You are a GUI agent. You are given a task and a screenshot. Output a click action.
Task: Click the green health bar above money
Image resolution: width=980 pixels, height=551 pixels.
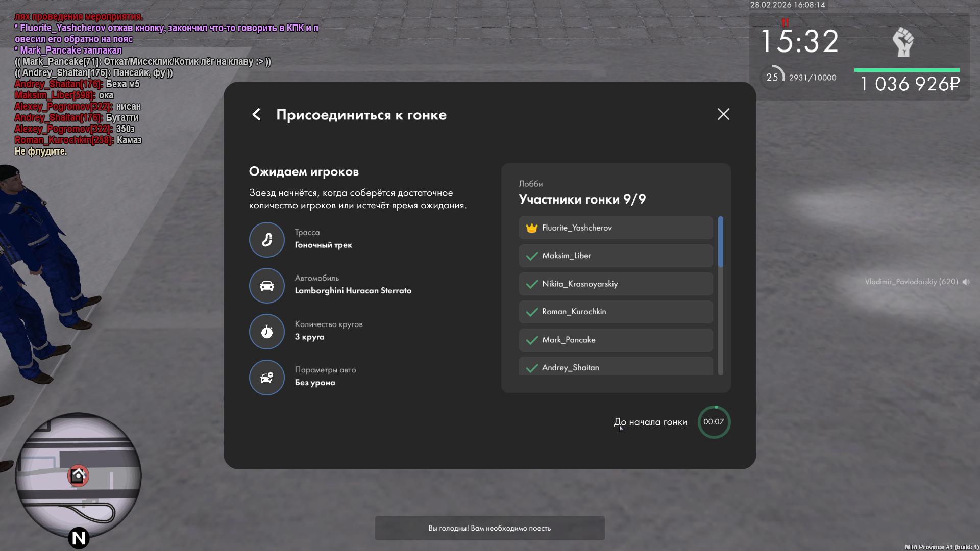(907, 70)
